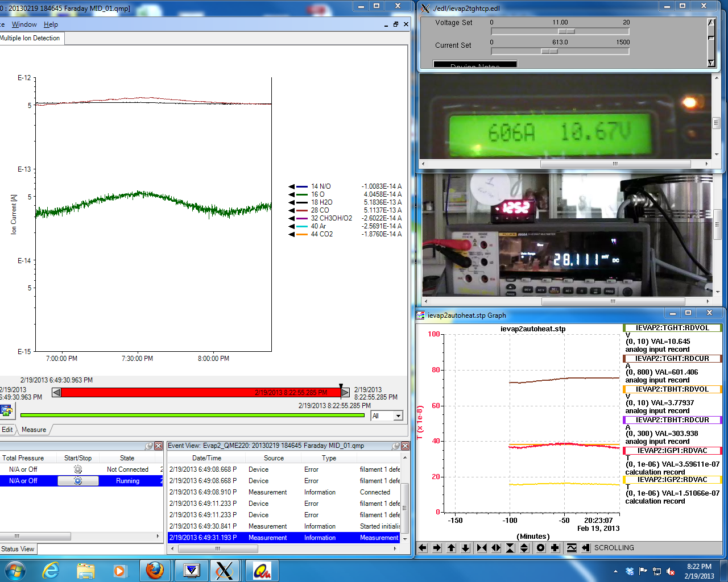The image size is (728, 582).
Task: Click the 18 H2O legend color swatch
Action: 301,202
